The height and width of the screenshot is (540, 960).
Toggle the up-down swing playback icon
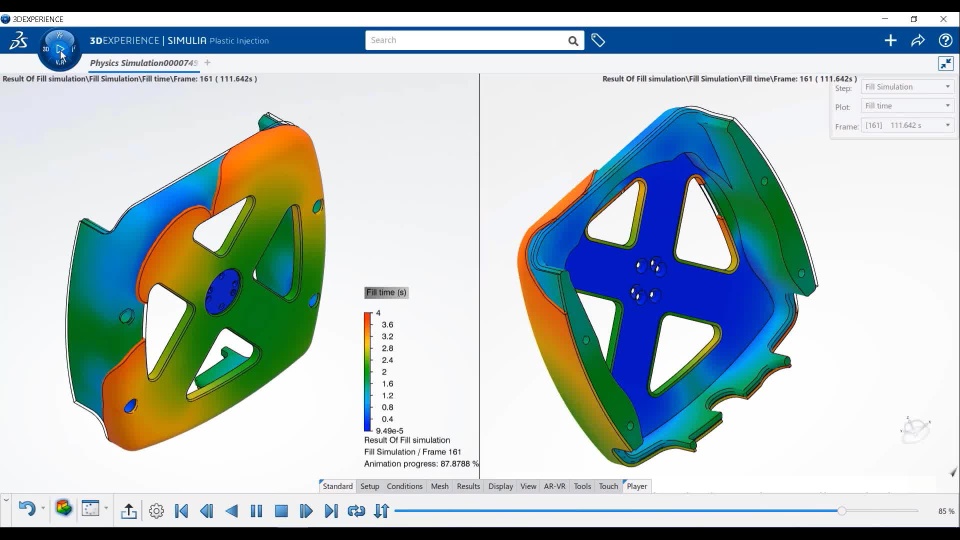click(381, 511)
